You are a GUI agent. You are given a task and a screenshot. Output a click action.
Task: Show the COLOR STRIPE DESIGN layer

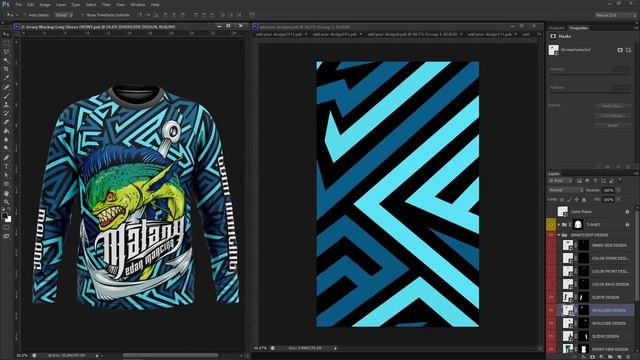coord(551,258)
